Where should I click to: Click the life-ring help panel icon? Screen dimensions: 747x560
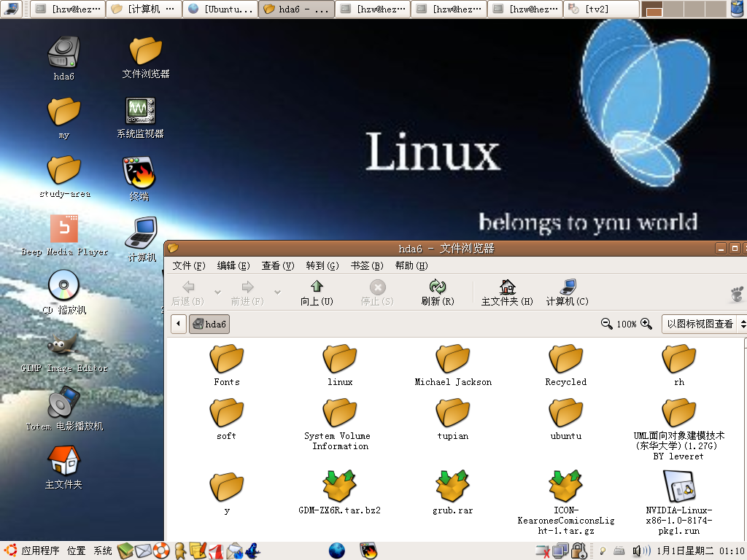pos(161,551)
